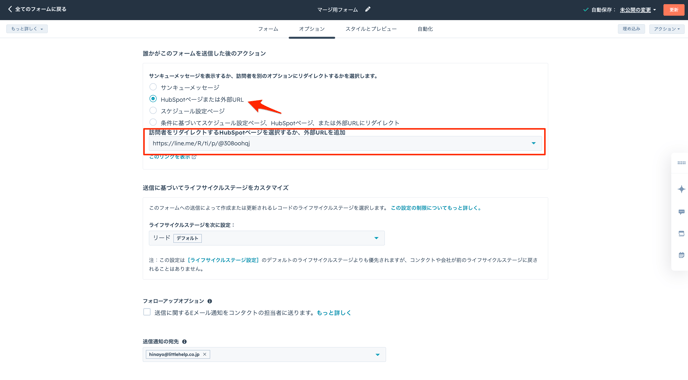This screenshot has height=380, width=688.
Task: Open この設定の制限についてもっと詳しく link
Action: tap(436, 208)
